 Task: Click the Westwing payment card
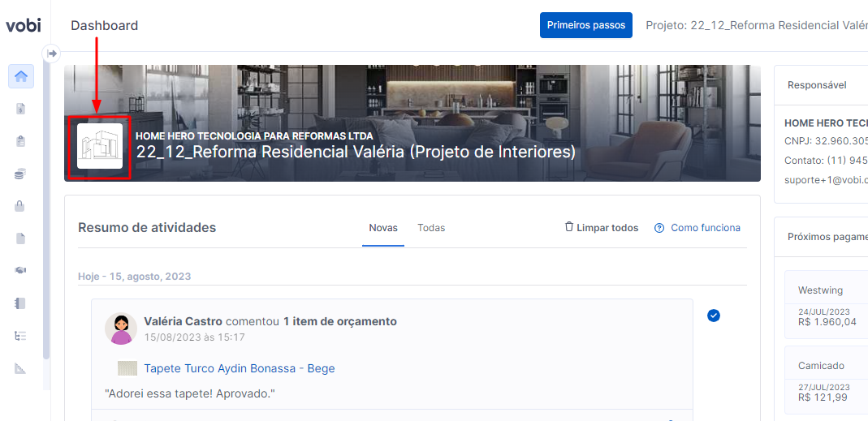[x=826, y=305]
